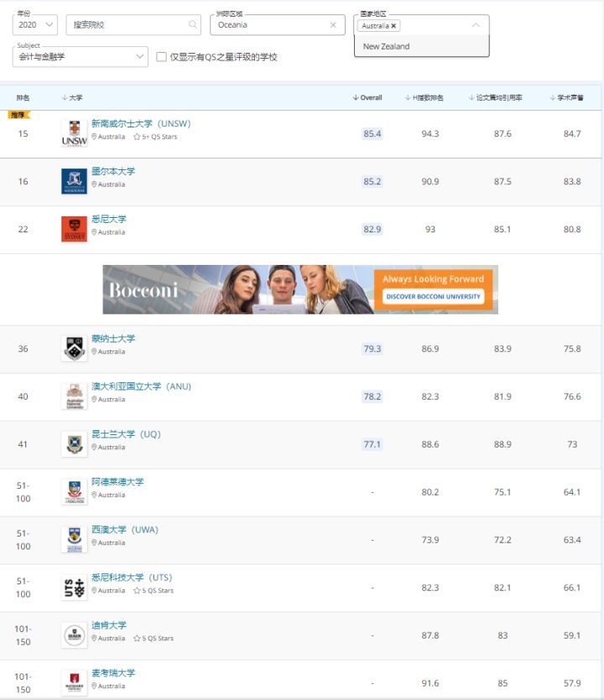Sort by 学术声誉 column header
This screenshot has width=604, height=700.
(566, 98)
